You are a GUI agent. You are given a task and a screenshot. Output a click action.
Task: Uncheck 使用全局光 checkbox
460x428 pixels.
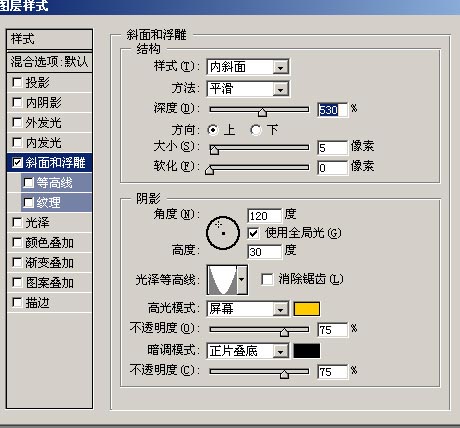coord(253,233)
